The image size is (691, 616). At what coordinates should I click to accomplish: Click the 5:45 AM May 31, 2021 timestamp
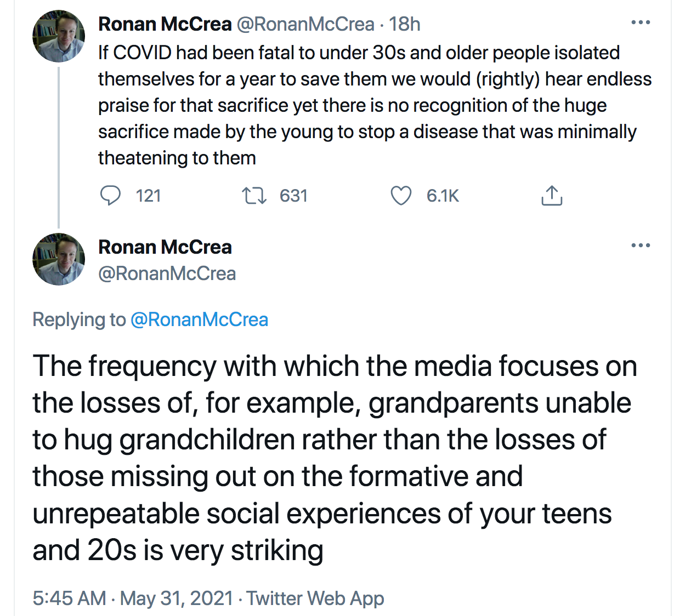133,598
